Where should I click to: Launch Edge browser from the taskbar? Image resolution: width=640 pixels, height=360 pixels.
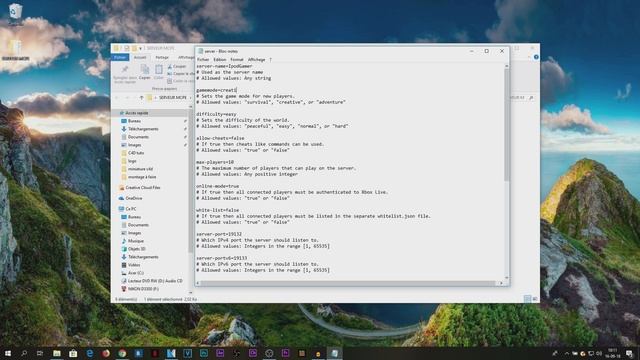pyautogui.click(x=89, y=353)
